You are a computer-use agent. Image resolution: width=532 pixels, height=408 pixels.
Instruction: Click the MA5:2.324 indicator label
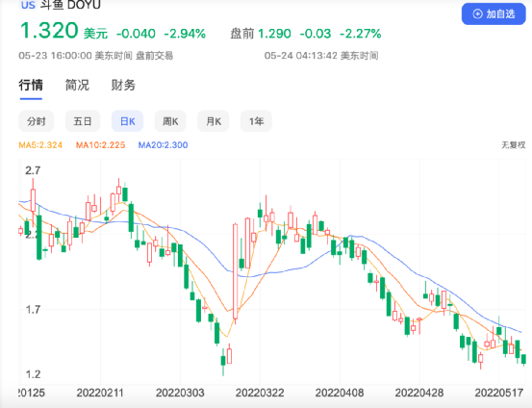40,145
